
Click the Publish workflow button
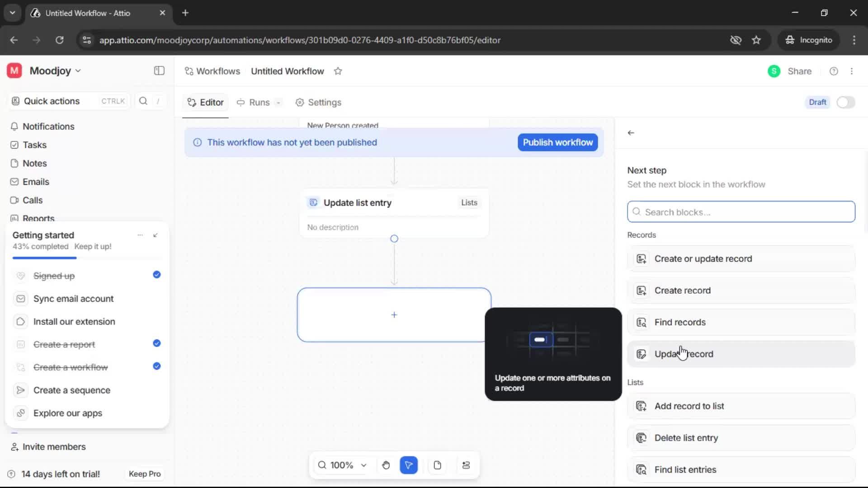tap(557, 142)
